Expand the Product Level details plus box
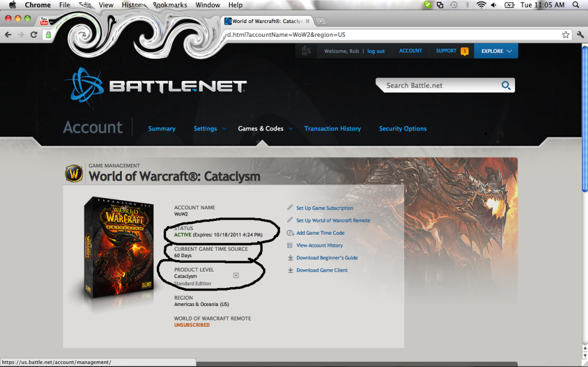Viewport: 588px width, 367px height. tap(236, 276)
